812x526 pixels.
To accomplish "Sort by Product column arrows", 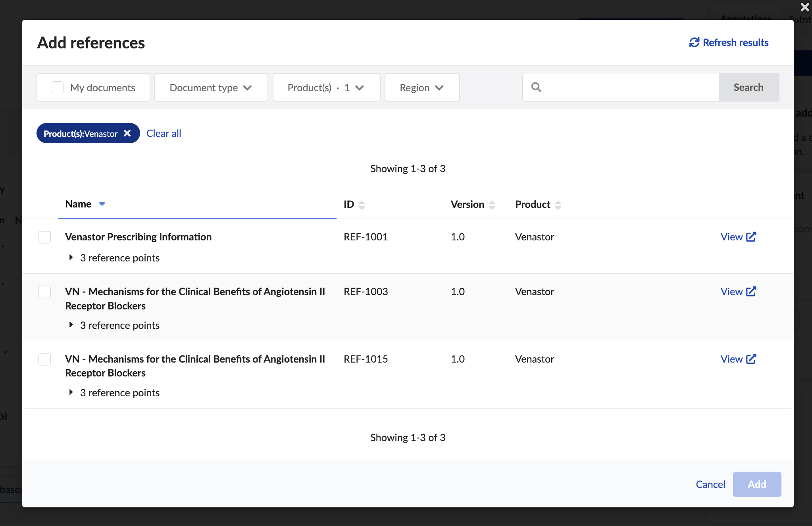I will [x=558, y=205].
